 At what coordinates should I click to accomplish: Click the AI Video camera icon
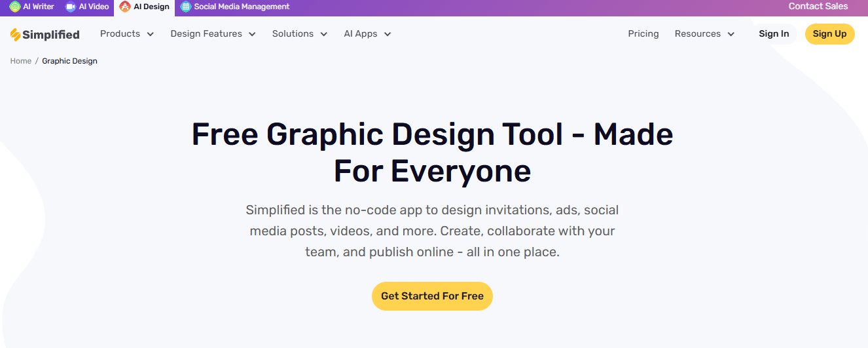[71, 7]
